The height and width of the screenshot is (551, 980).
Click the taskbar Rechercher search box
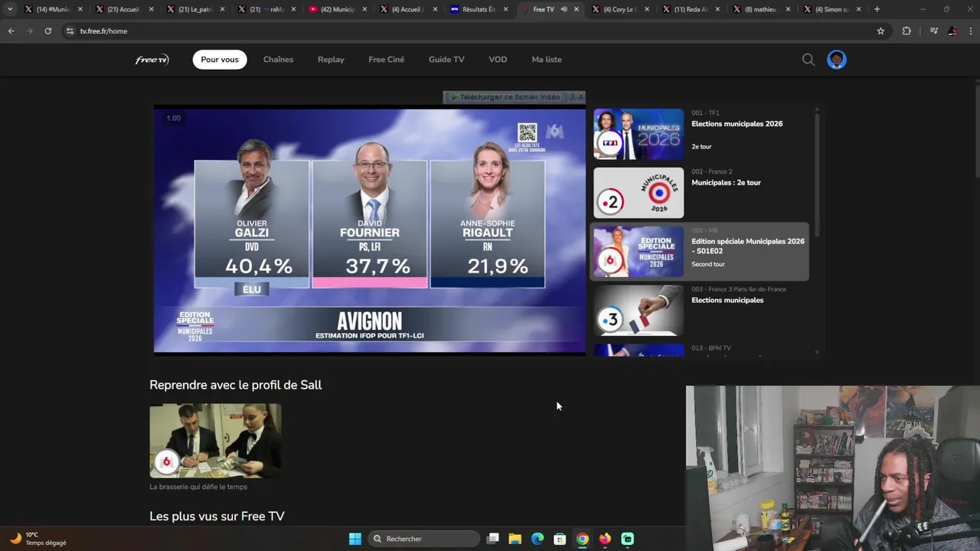pyautogui.click(x=423, y=539)
